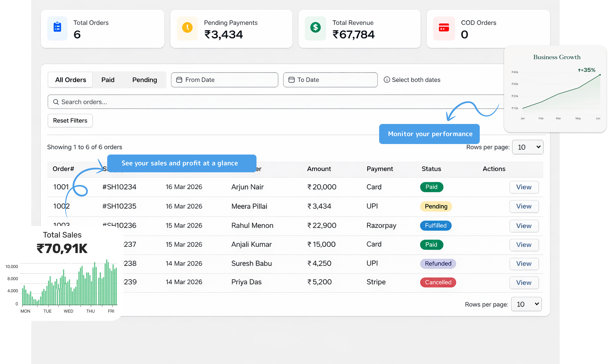View details of Meera Pillai's order
The width and height of the screenshot is (608, 364).
pyautogui.click(x=524, y=206)
